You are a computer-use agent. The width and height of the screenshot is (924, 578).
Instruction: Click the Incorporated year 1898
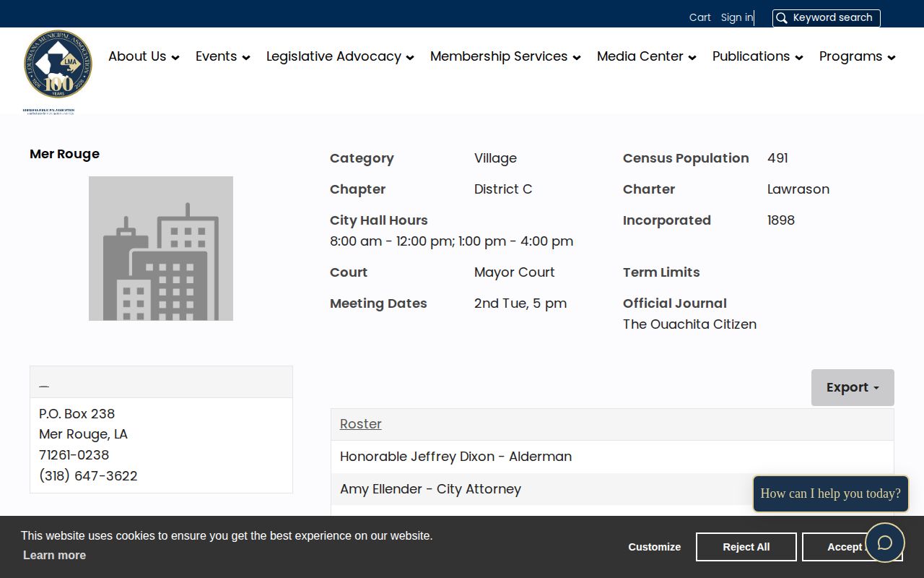(x=781, y=220)
